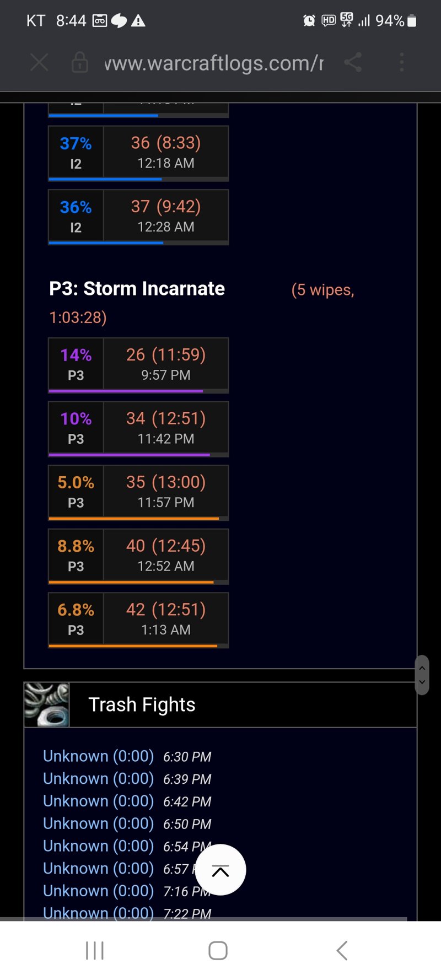Tap the share icon in browser bar
The image size is (441, 980).
point(353,62)
